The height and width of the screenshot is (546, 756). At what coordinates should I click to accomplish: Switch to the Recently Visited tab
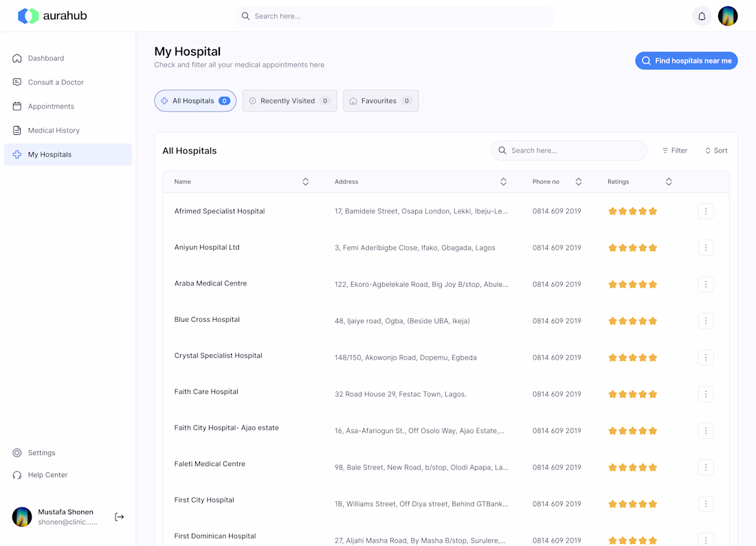point(289,101)
